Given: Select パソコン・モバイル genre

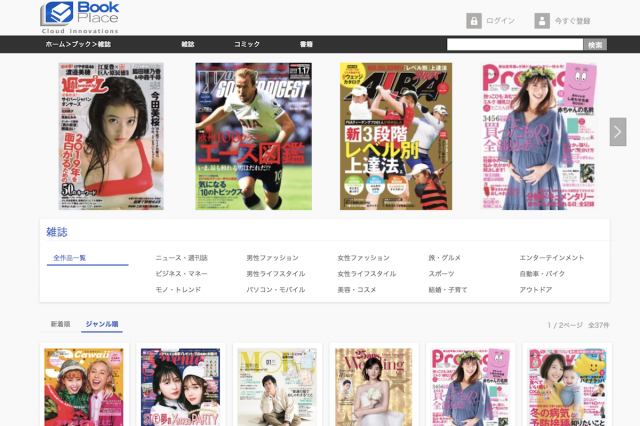Looking at the screenshot, I should [276, 290].
